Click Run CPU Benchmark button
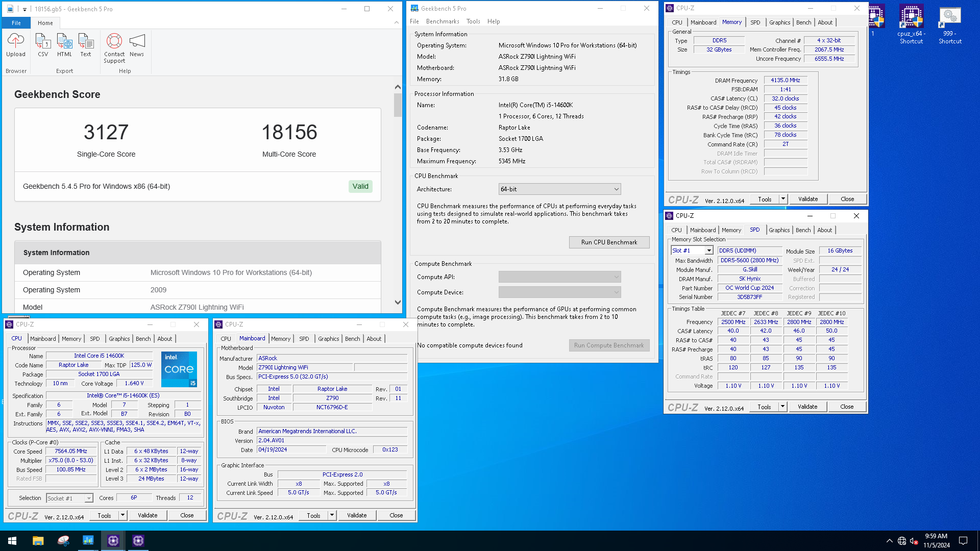Screen dimensions: 980x551 click(609, 242)
